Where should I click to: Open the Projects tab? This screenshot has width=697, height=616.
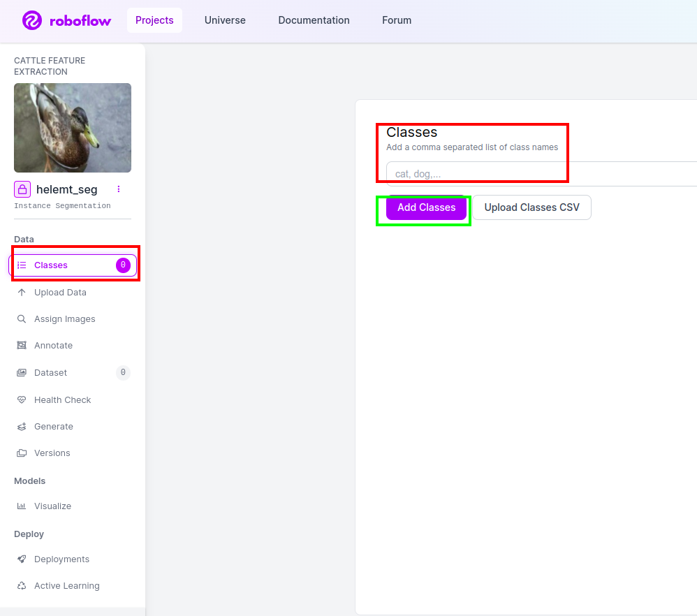[154, 20]
